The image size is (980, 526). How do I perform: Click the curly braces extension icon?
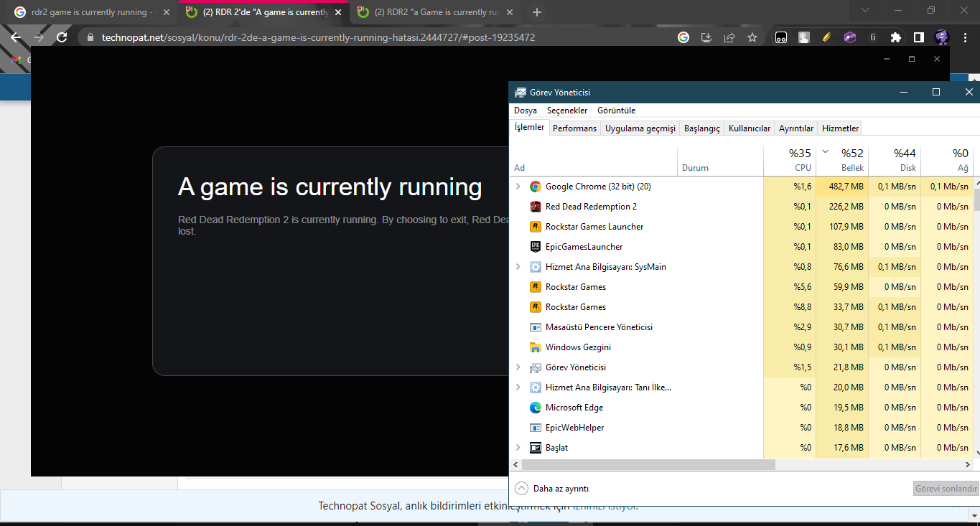pyautogui.click(x=872, y=37)
